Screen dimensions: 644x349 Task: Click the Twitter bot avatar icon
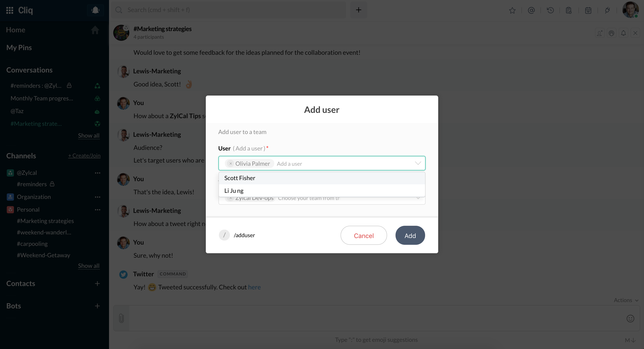click(x=123, y=274)
